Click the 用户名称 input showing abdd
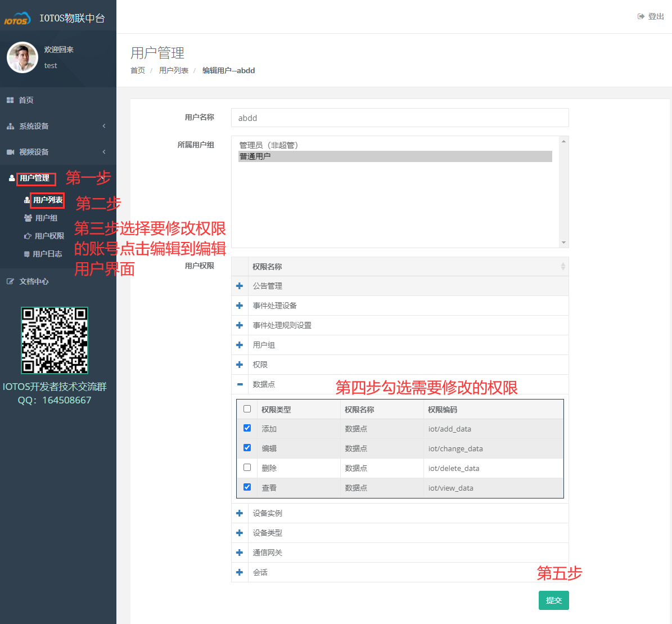This screenshot has width=672, height=624. pos(399,118)
